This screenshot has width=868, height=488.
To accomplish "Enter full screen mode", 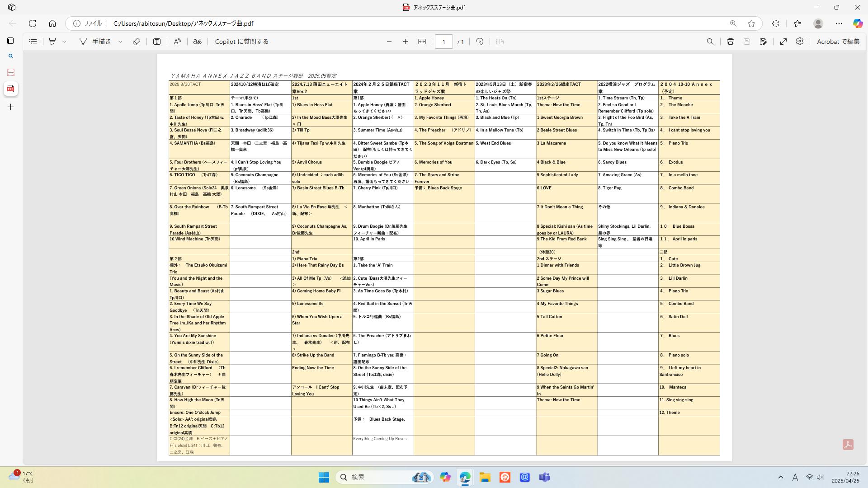I will [x=783, y=42].
